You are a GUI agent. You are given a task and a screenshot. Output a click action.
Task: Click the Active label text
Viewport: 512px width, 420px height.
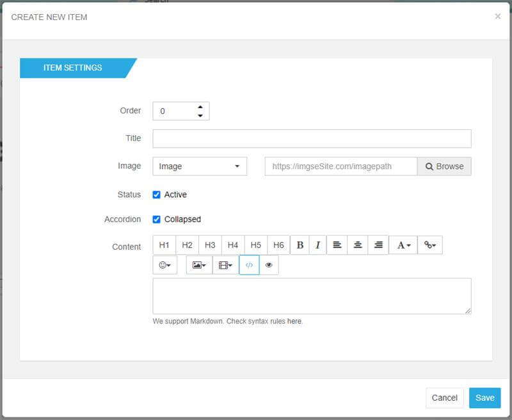tap(175, 195)
